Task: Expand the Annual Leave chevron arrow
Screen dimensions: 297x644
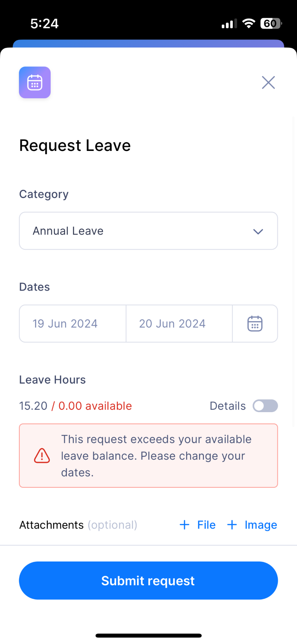Action: click(258, 231)
